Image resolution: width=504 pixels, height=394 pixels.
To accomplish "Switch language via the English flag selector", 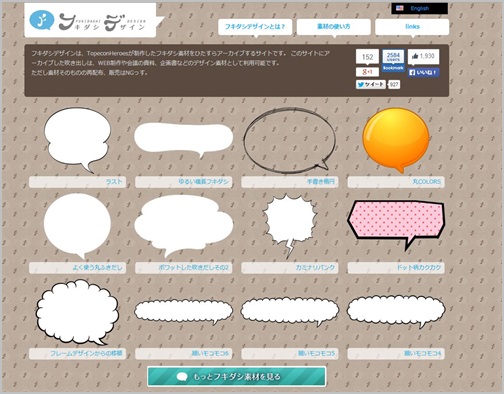I will [x=419, y=8].
